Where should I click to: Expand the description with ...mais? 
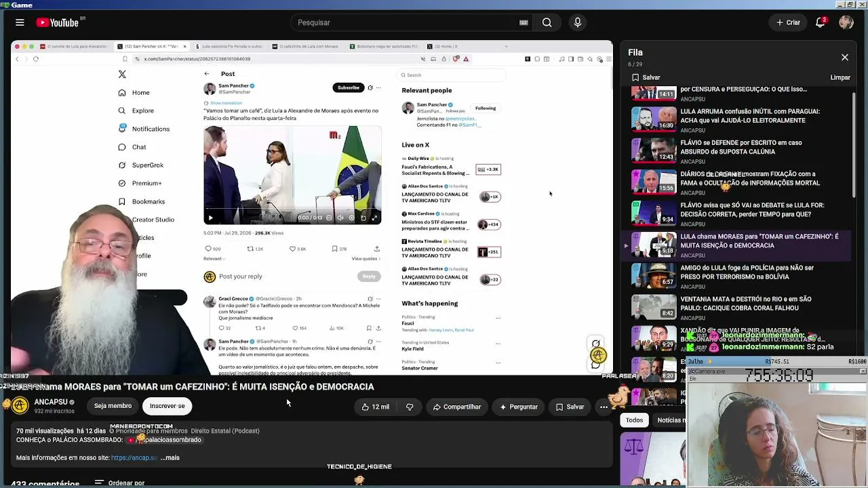pyautogui.click(x=170, y=457)
